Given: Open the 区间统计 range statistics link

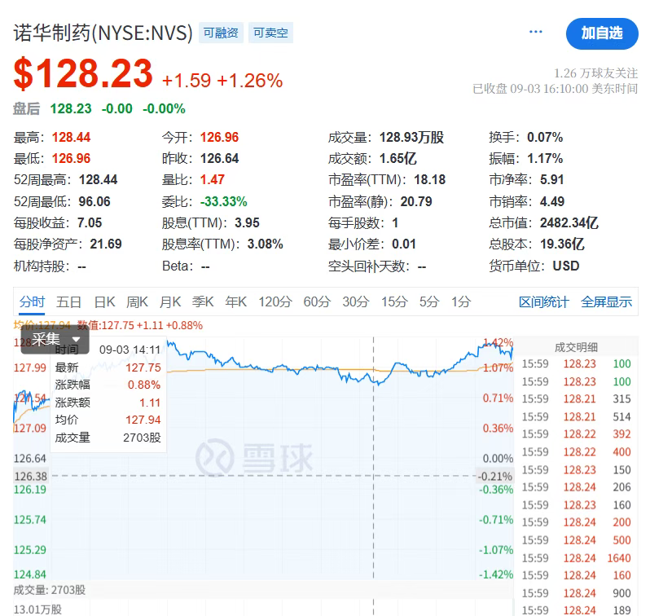Looking at the screenshot, I should (543, 302).
